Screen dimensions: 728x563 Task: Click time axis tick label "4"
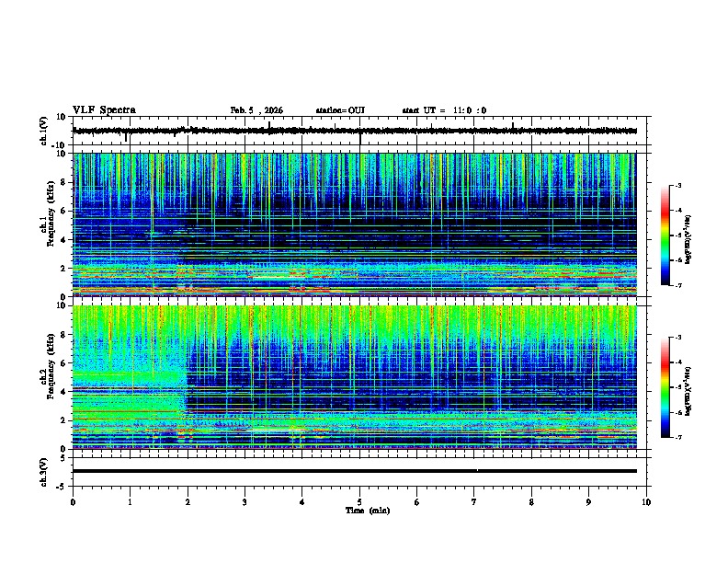302,502
